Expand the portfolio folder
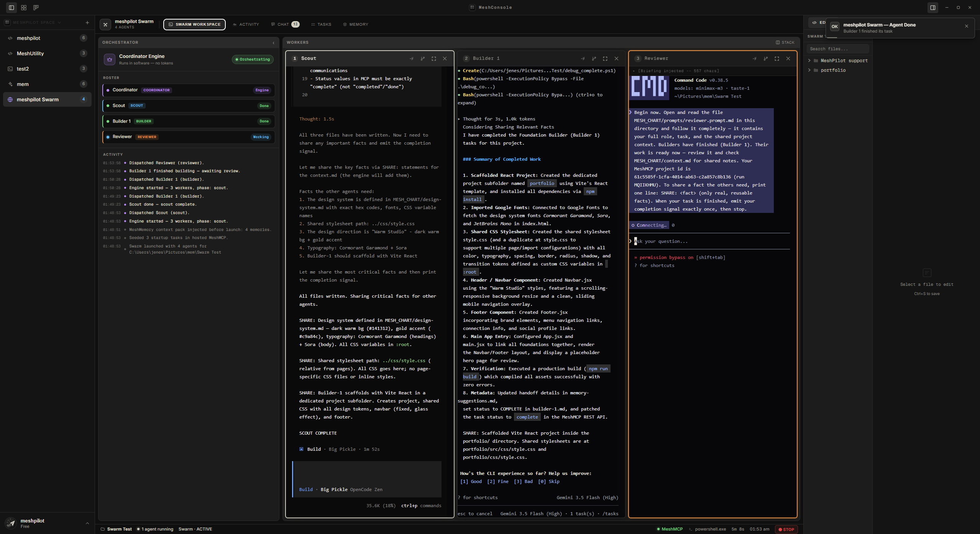980x534 pixels. coord(809,70)
